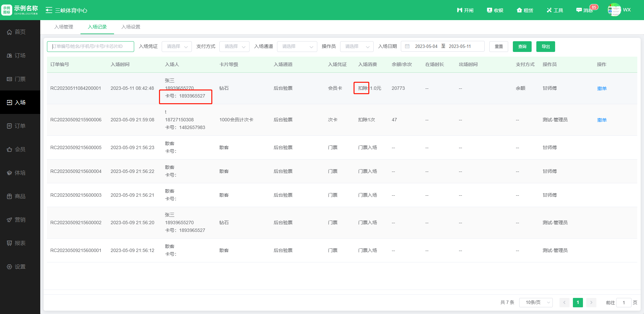This screenshot has width=644, height=314.
Task: Click the order number search input field
Action: [91, 47]
